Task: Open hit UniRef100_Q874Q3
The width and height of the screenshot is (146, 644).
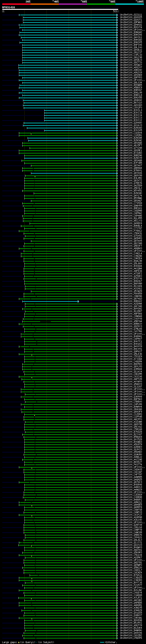Action: coord(131,299)
